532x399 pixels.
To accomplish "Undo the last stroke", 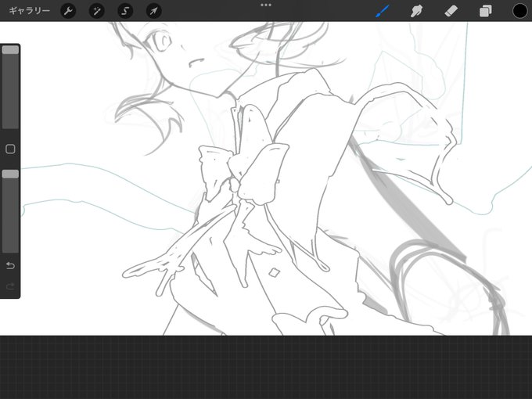I will click(x=10, y=265).
